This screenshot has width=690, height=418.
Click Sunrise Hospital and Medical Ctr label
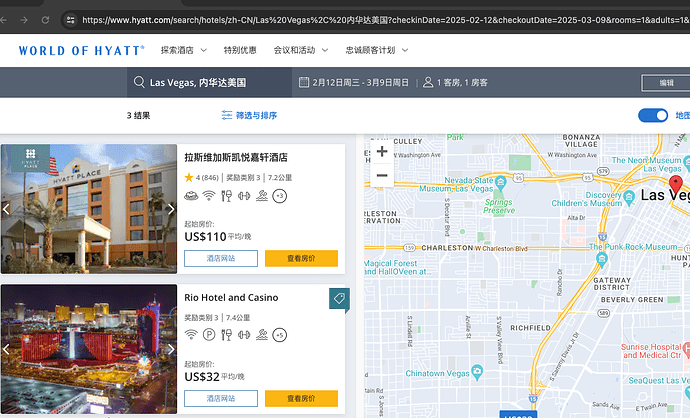[x=652, y=351]
